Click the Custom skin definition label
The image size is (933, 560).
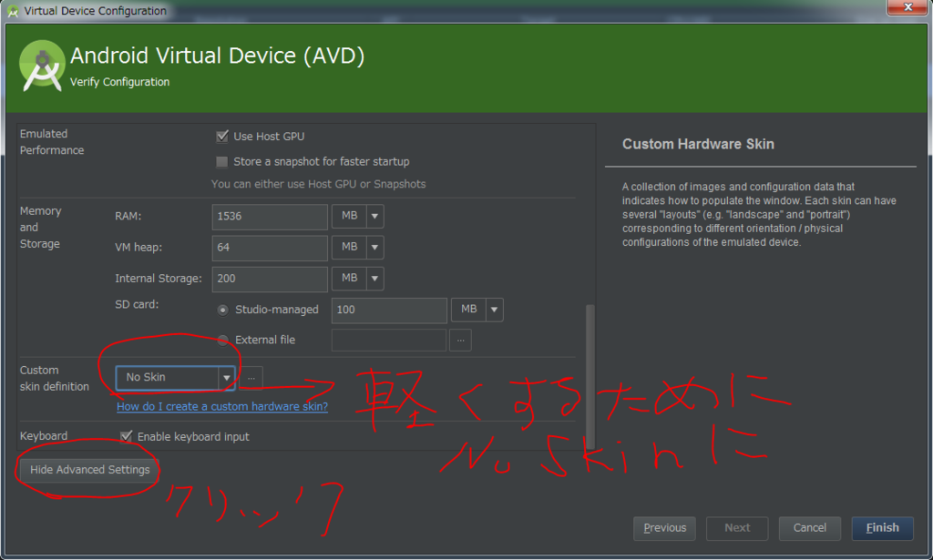tap(54, 379)
